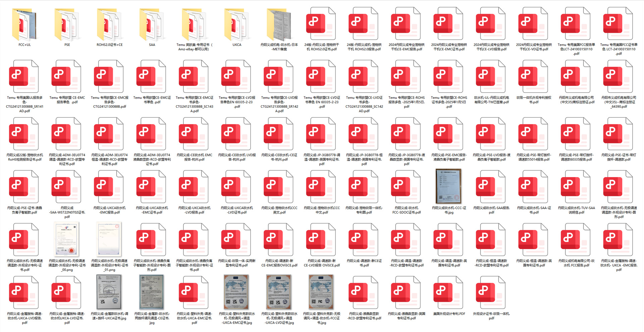Click the 金属拨档-调速-吹水机- UKCA -EMC报告 PDF icon
The width and height of the screenshot is (644, 332).
[x=619, y=240]
